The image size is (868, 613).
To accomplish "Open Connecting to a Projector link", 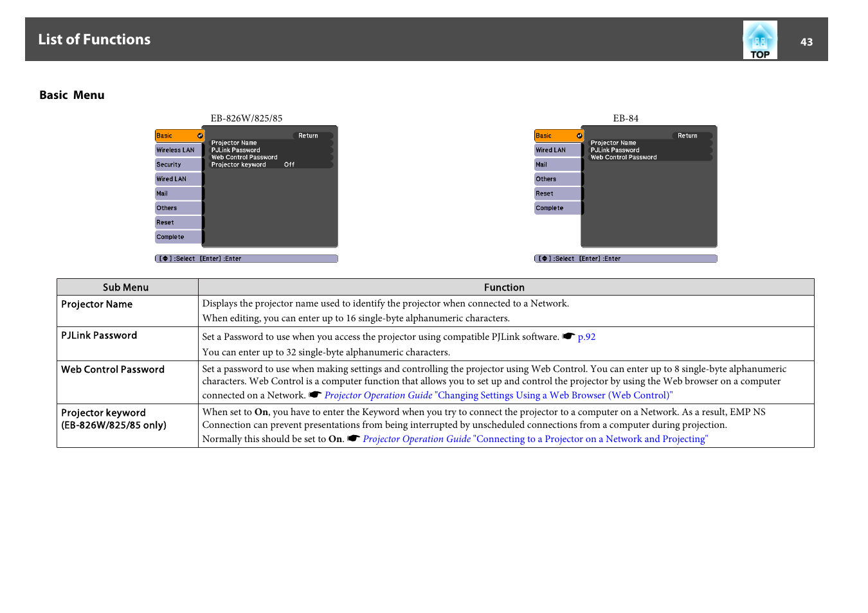I will click(x=535, y=439).
